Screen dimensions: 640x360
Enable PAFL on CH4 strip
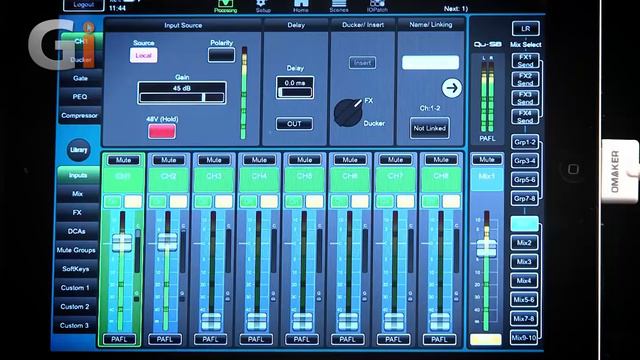point(256,339)
